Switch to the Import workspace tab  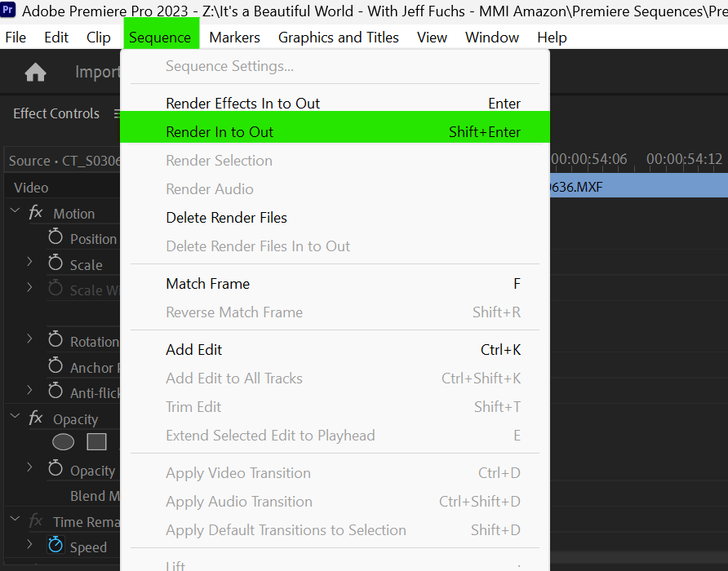point(97,72)
